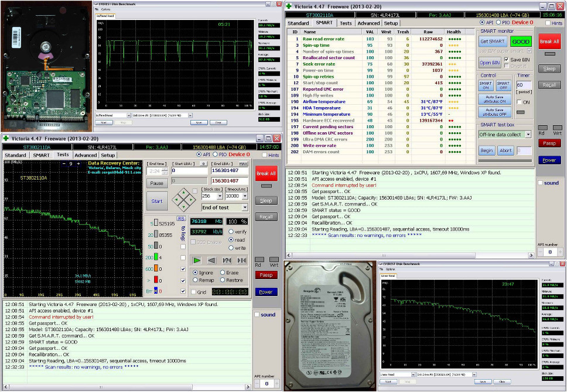567x392 pixels.
Task: Toggle the Save BIN checkbox
Action: [507, 59]
